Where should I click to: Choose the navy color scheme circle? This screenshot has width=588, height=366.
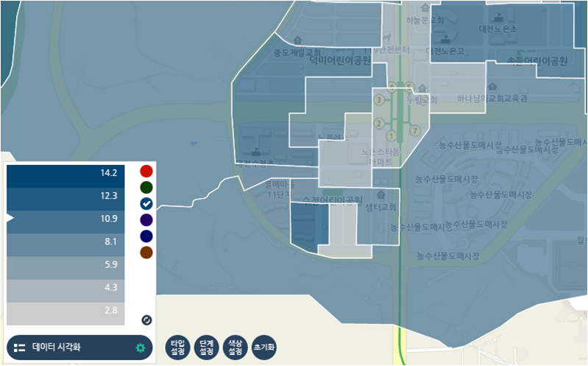point(146,236)
